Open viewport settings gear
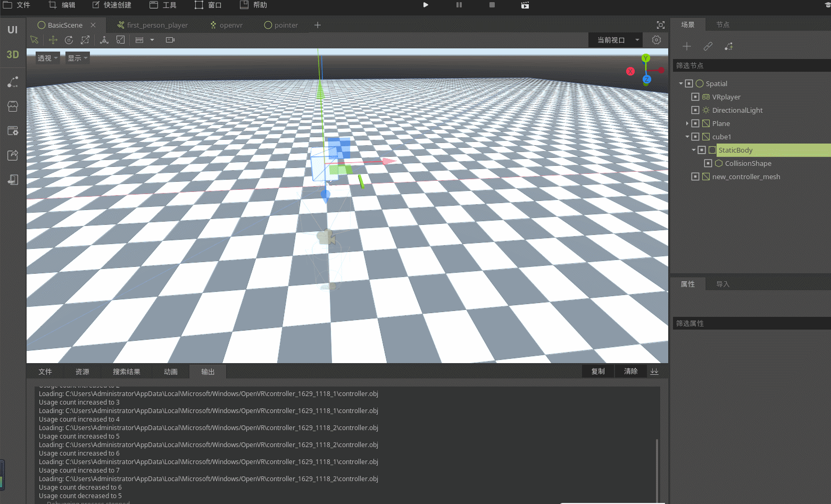 [x=657, y=40]
